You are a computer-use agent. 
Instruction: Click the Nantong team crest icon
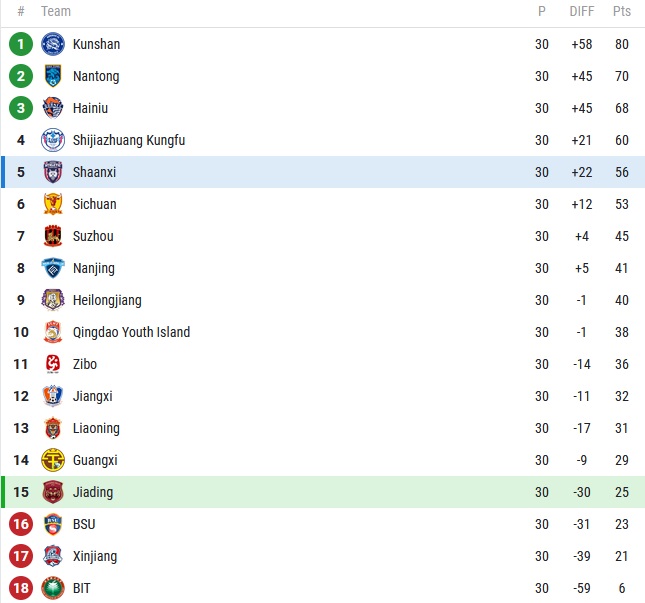pyautogui.click(x=53, y=76)
